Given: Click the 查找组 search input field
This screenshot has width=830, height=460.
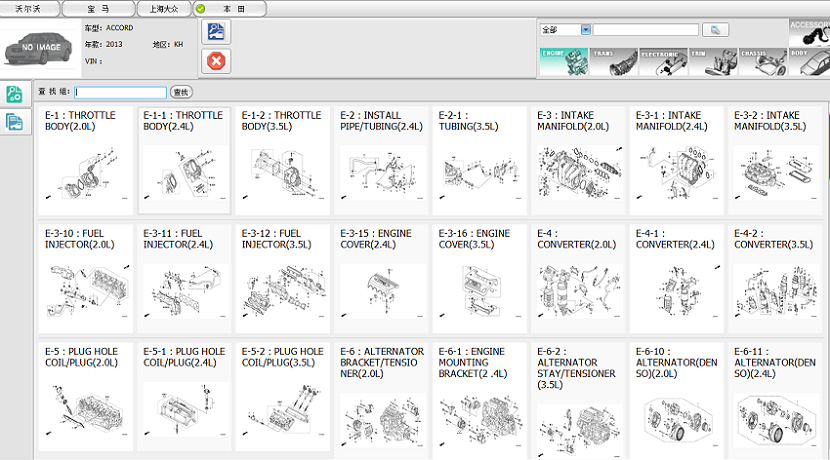Looking at the screenshot, I should [x=120, y=92].
